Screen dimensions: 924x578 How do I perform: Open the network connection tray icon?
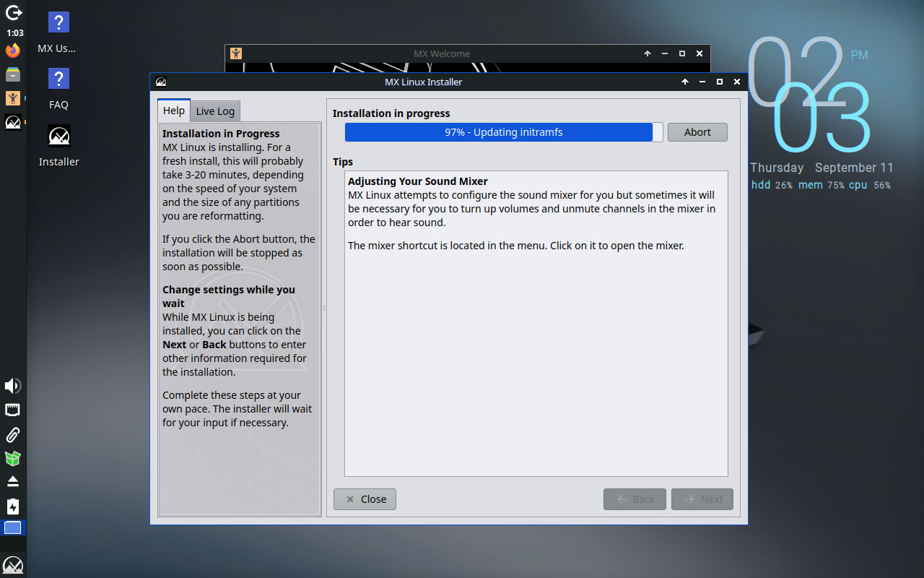pos(13,410)
